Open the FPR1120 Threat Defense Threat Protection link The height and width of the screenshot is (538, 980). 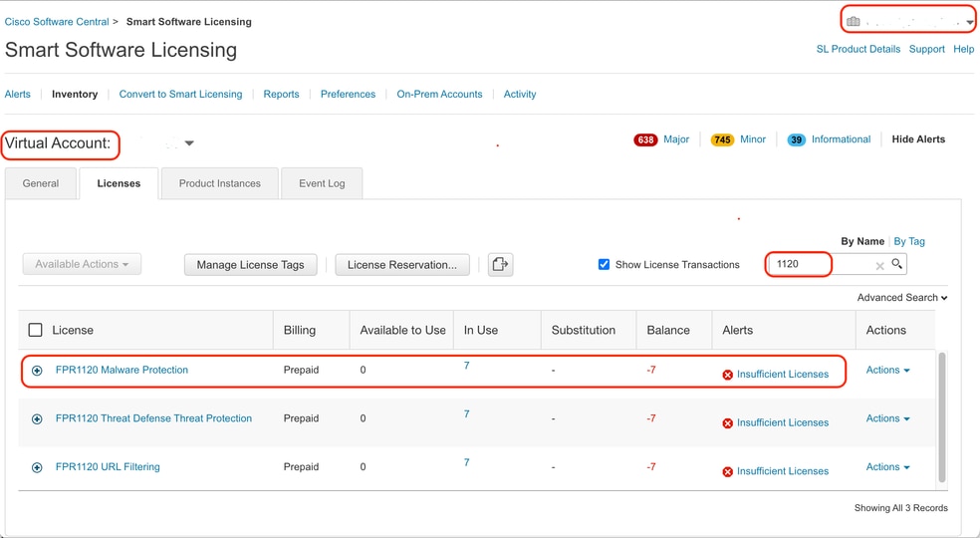tap(153, 418)
